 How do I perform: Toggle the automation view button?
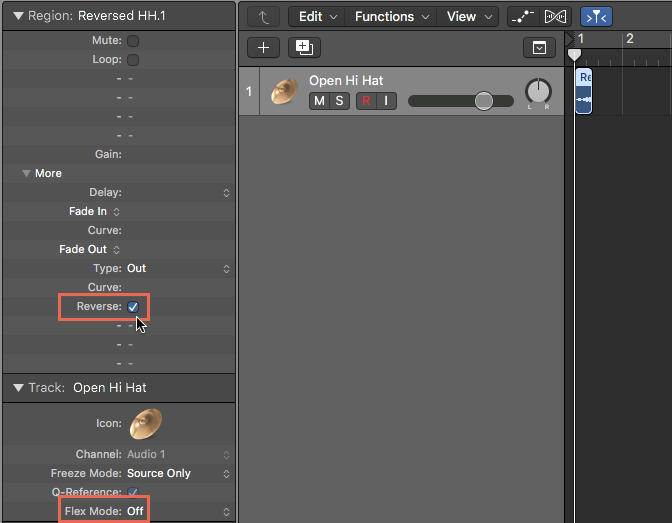tap(523, 17)
